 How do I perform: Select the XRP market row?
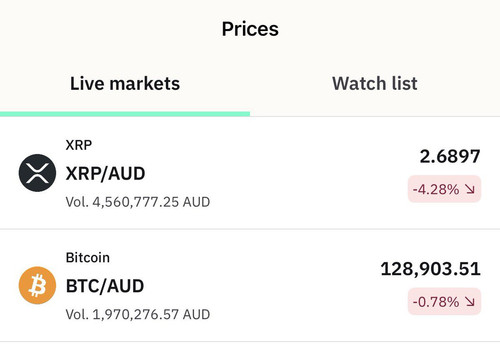[x=250, y=173]
